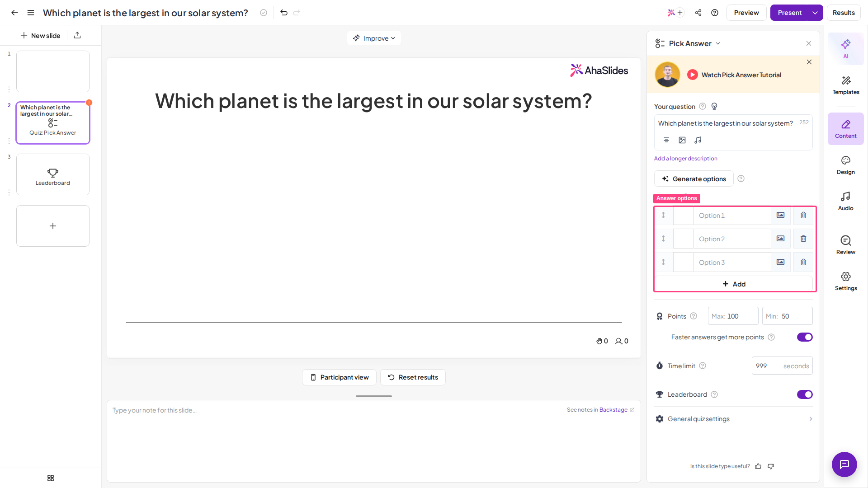Go back using the left arrow icon
Viewport: 868px width, 488px height.
click(14, 13)
